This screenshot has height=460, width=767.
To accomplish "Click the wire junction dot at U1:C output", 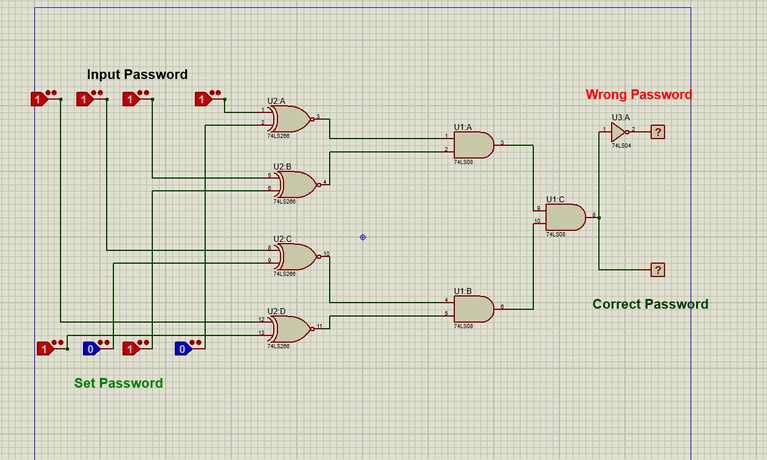I will 599,217.
